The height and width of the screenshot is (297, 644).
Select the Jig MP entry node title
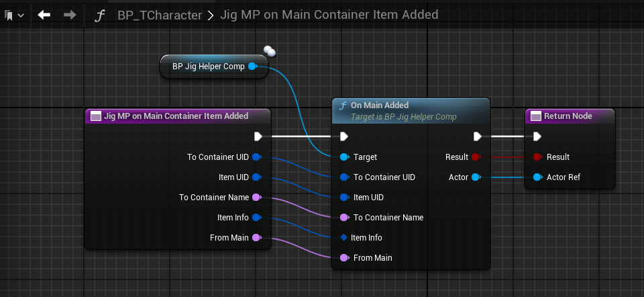coord(176,116)
